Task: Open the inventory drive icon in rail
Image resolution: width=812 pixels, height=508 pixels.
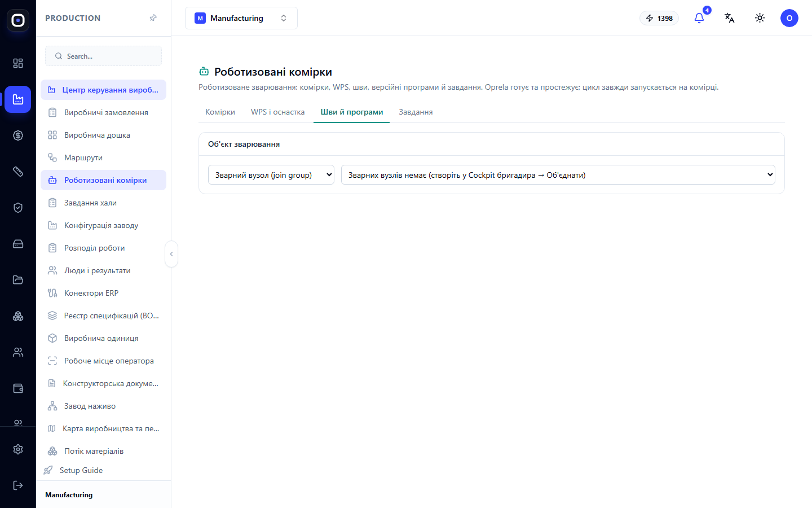Action: coord(18,244)
